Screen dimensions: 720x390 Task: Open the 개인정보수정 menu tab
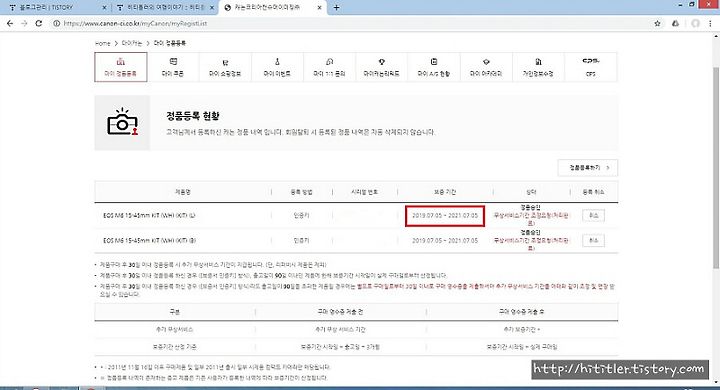538,67
